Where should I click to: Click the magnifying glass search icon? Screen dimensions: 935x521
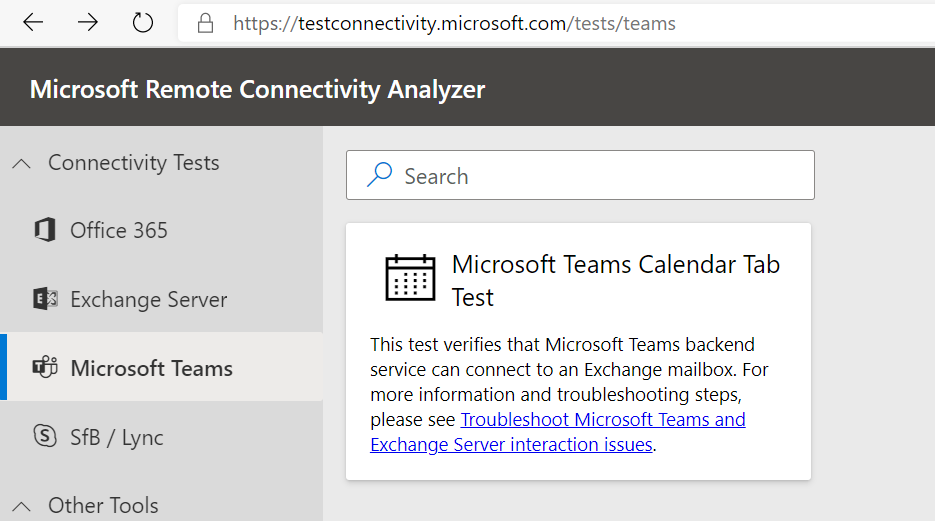379,176
